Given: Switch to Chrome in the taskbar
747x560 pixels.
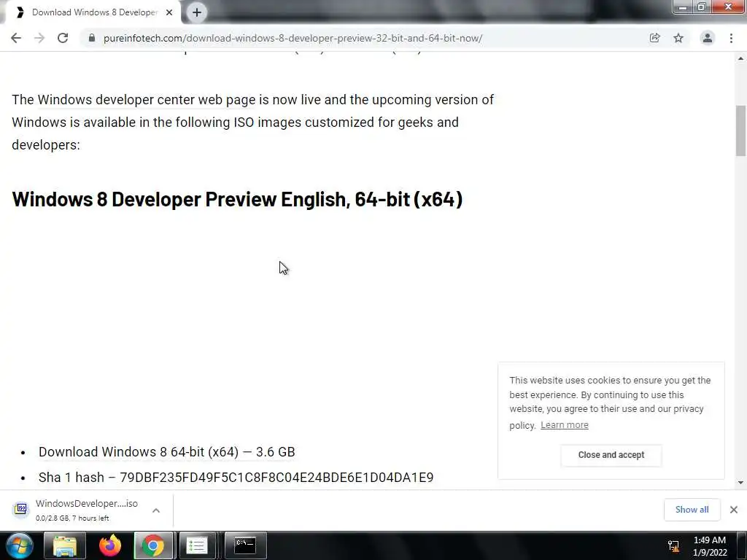Looking at the screenshot, I should [x=153, y=545].
